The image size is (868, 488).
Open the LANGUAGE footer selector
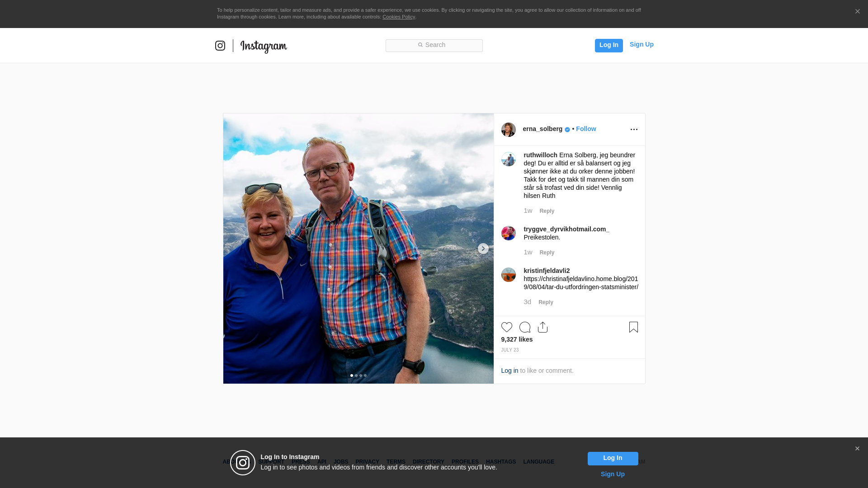539,462
